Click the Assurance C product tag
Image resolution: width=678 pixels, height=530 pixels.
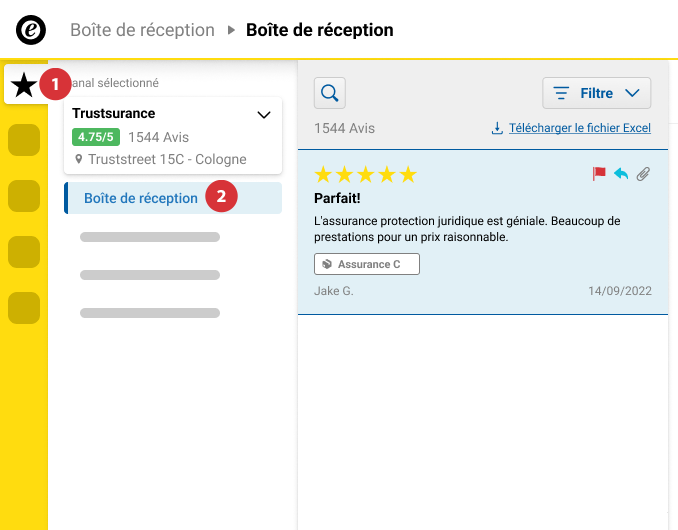pyautogui.click(x=367, y=264)
